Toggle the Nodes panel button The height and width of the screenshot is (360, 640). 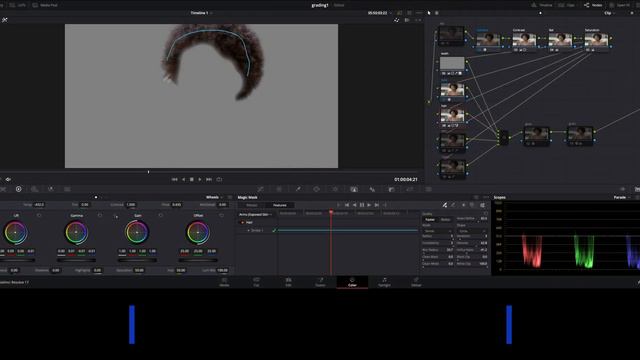tap(593, 5)
